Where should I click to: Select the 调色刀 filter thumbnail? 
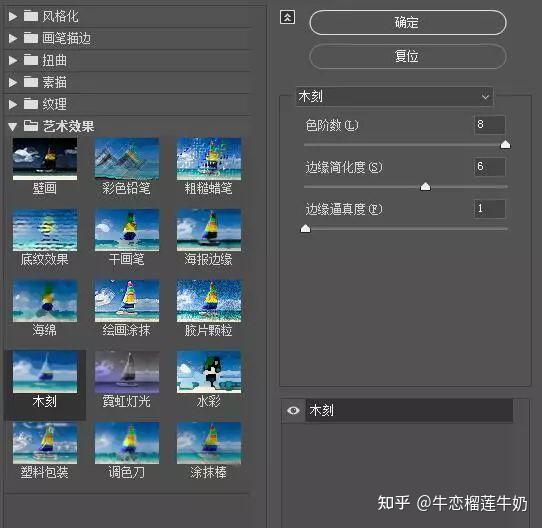pos(127,443)
